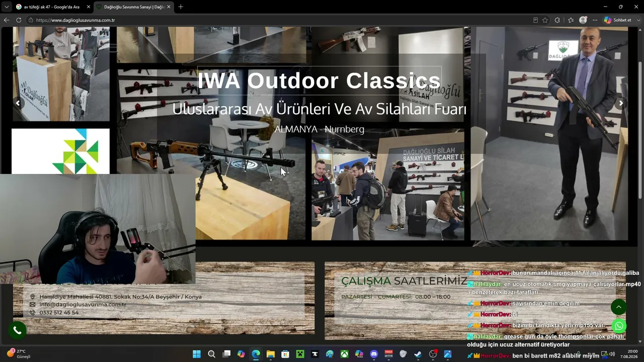The image size is (644, 362).
Task: Open Discord from the taskbar
Action: click(374, 354)
